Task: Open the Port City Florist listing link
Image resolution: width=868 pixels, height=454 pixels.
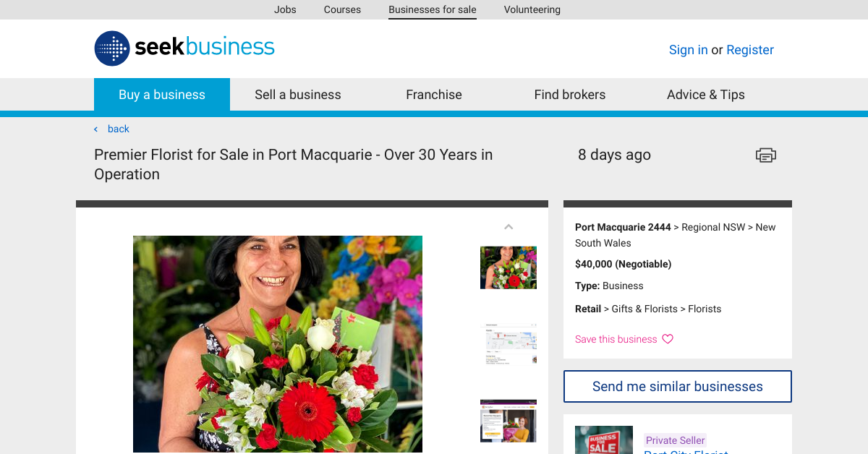Action: click(686, 451)
